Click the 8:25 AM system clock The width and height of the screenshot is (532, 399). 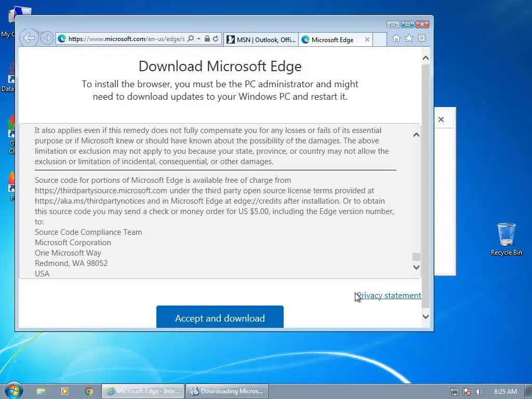coord(505,392)
